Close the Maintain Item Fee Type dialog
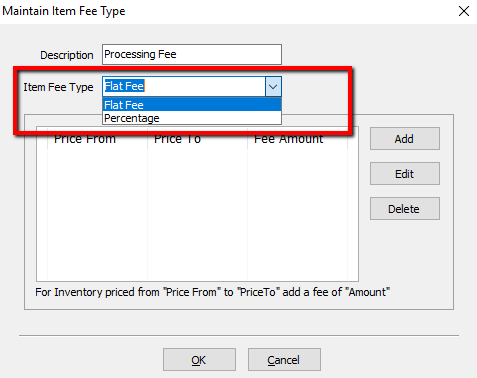 pyautogui.click(x=464, y=11)
